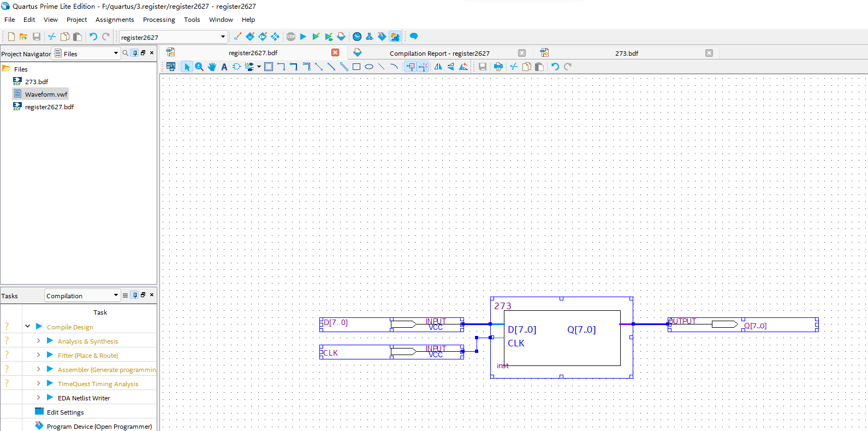
Task: Toggle the Tasks panel pin button
Action: click(x=135, y=295)
